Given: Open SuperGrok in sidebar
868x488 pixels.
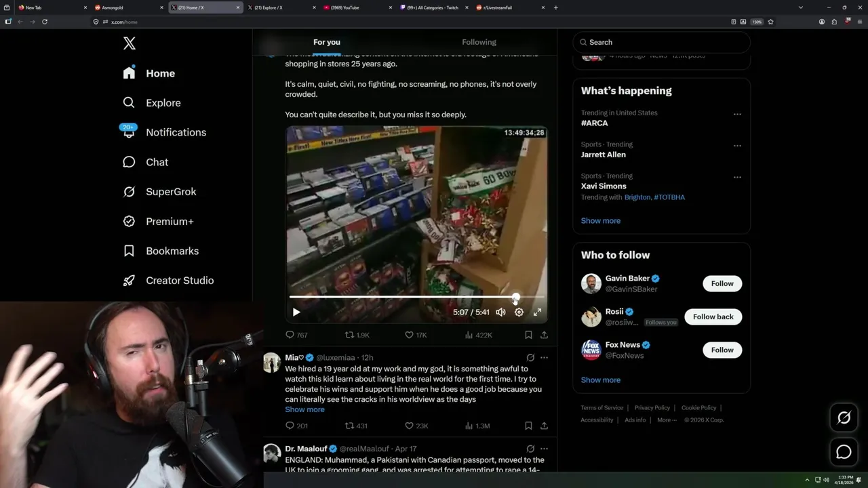Looking at the screenshot, I should pos(159,192).
